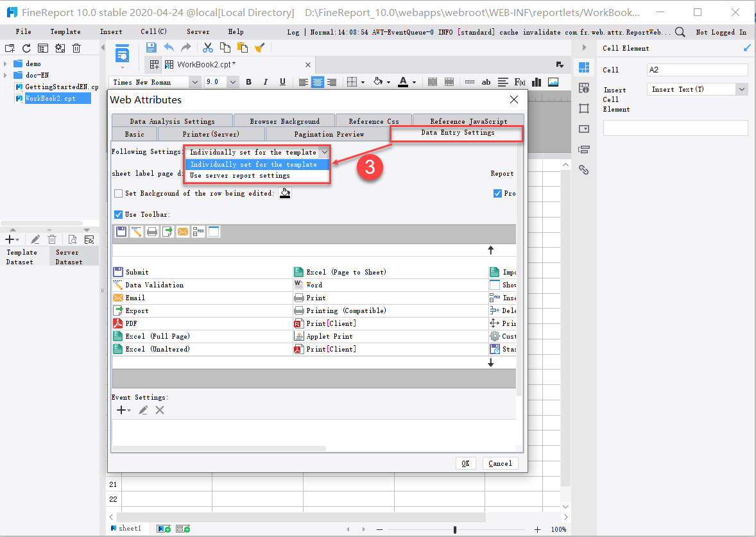Toggle Italic formatting button

tap(266, 82)
